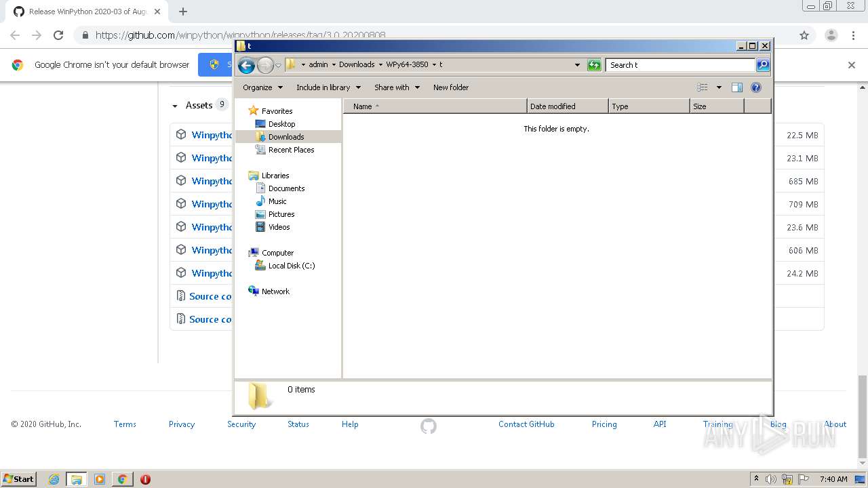Image resolution: width=868 pixels, height=488 pixels.
Task: Click Chrome's back navigation arrow
Action: [15, 35]
